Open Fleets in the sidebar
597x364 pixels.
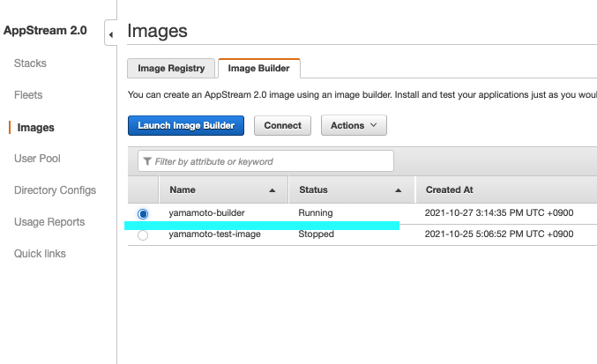point(28,94)
